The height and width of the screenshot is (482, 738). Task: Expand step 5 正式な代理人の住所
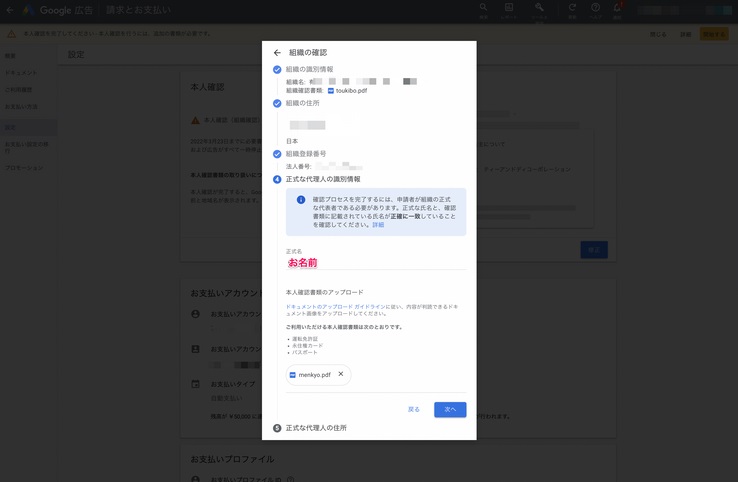[316, 428]
